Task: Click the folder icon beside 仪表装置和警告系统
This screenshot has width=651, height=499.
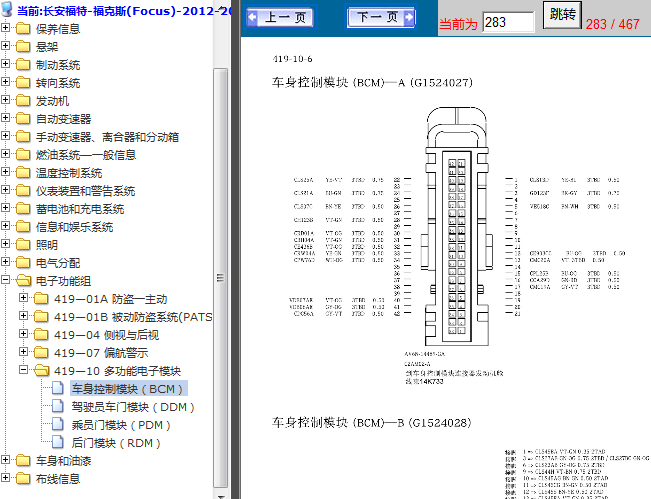Action: click(x=23, y=191)
